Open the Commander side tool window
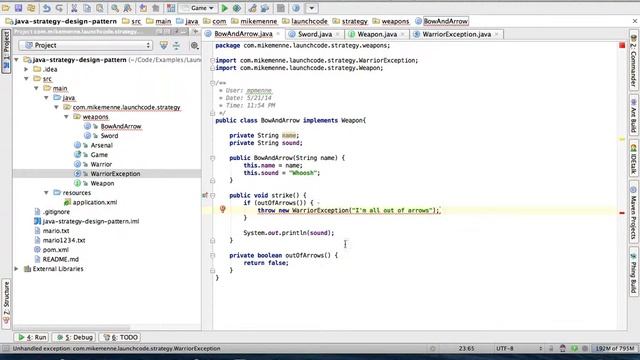640x360 pixels. coord(633,61)
